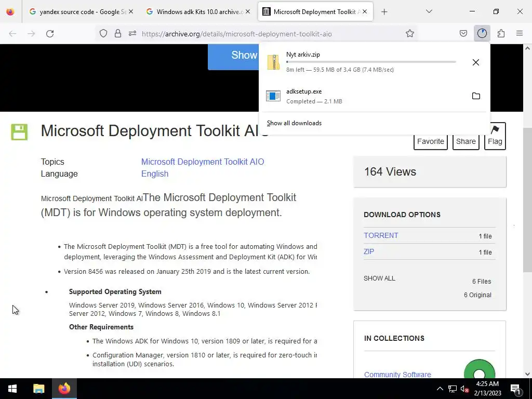
Task: Open muted volume tray icon
Action: pyautogui.click(x=464, y=389)
